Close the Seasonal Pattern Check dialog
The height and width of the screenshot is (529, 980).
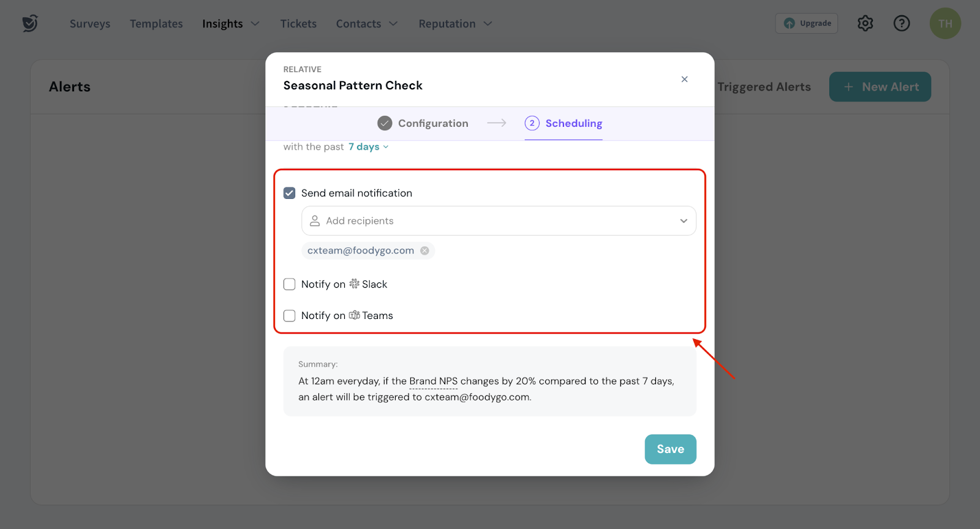(x=684, y=79)
